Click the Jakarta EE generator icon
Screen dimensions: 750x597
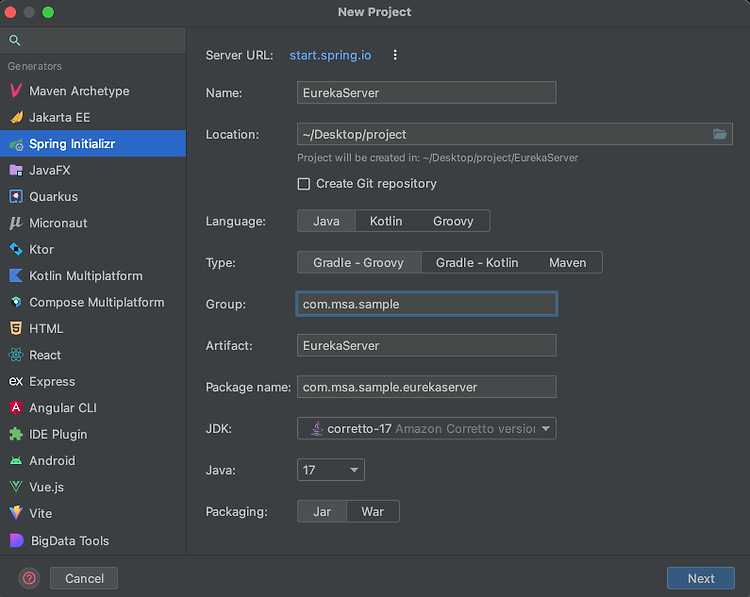point(16,117)
